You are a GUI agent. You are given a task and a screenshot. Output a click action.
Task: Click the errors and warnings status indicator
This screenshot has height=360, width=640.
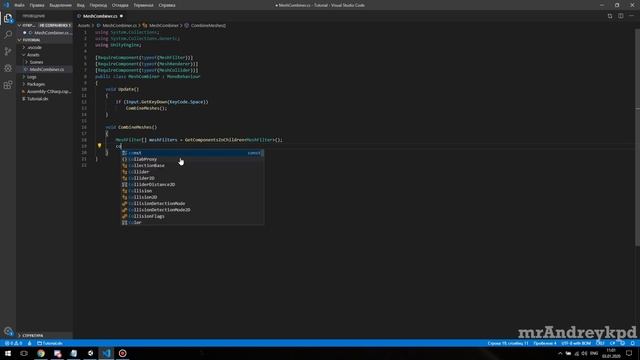pyautogui.click(x=13, y=343)
